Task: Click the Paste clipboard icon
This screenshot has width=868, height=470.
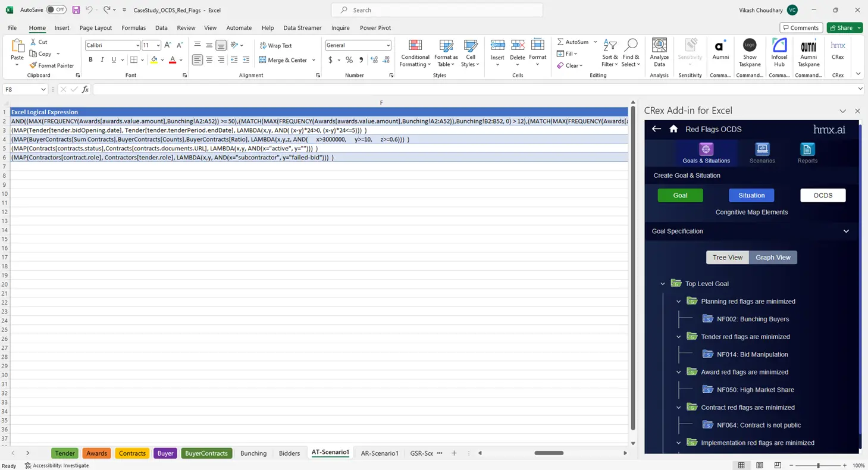Action: click(17, 46)
